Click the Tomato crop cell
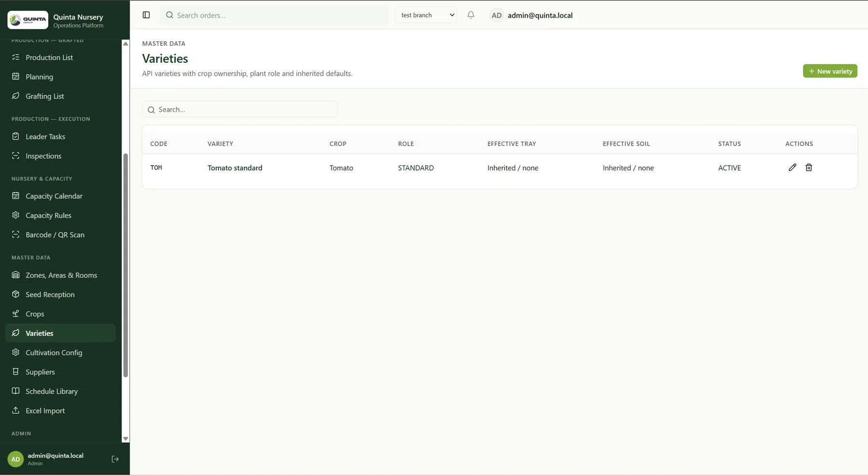The image size is (868, 475). pyautogui.click(x=341, y=168)
